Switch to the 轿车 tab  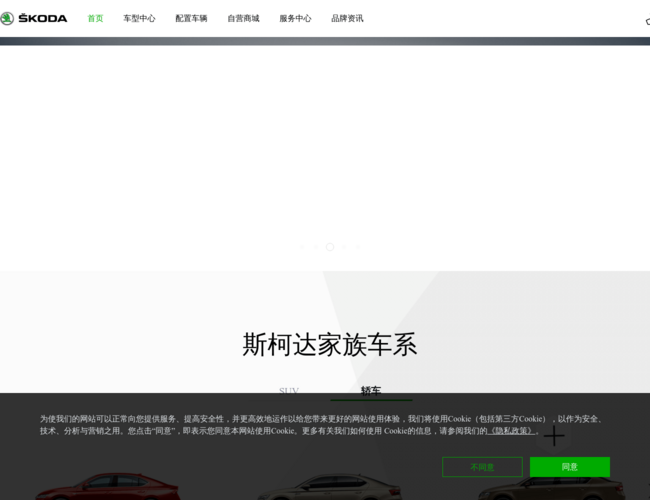371,391
